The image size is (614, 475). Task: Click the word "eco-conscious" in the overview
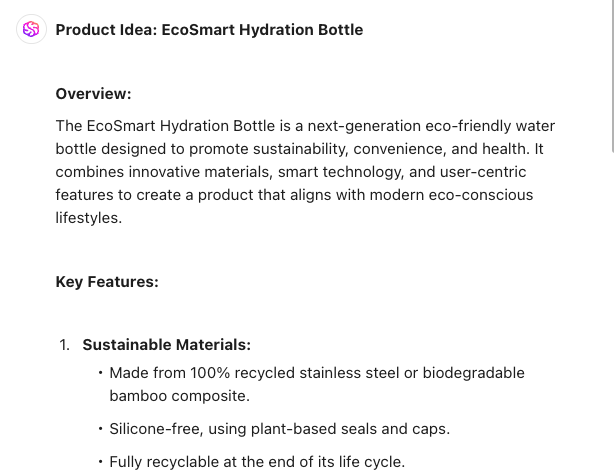pyautogui.click(x=485, y=194)
